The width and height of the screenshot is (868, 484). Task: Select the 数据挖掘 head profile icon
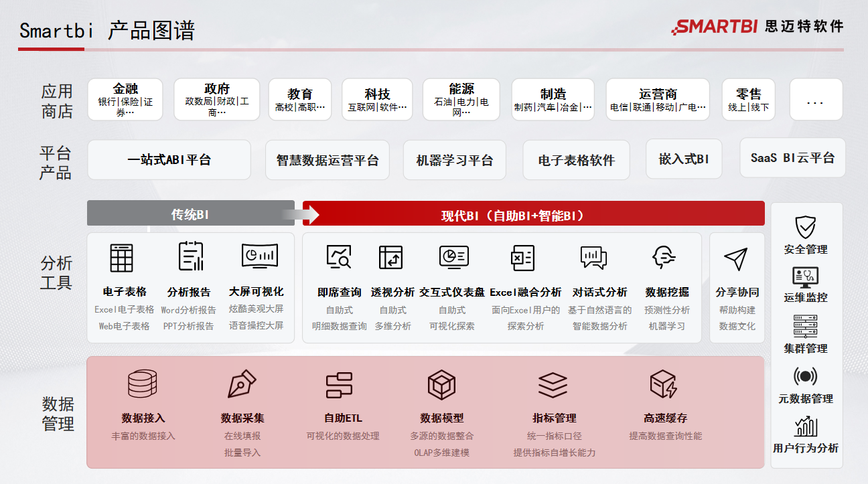pos(663,257)
